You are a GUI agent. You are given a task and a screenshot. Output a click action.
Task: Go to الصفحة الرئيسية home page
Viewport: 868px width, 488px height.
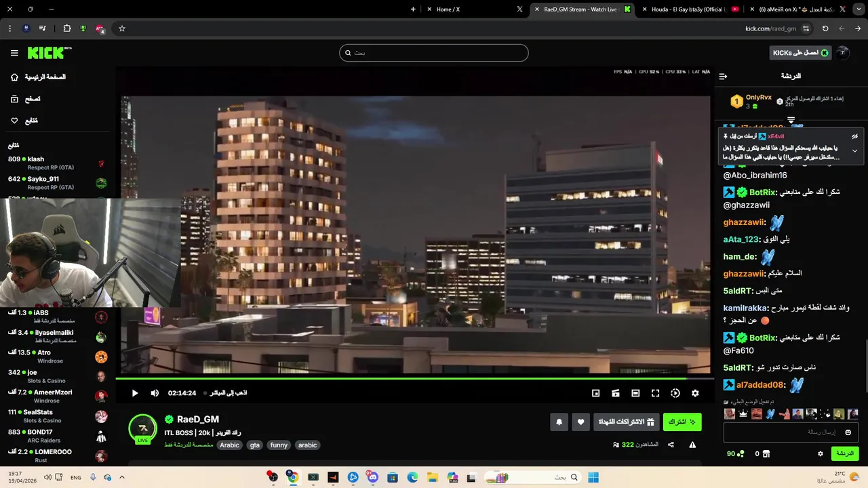(x=38, y=77)
